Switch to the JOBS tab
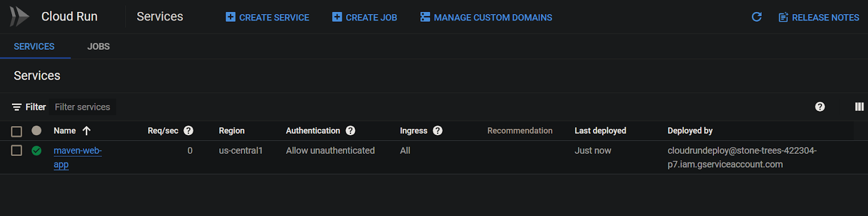The height and width of the screenshot is (216, 868). 98,47
